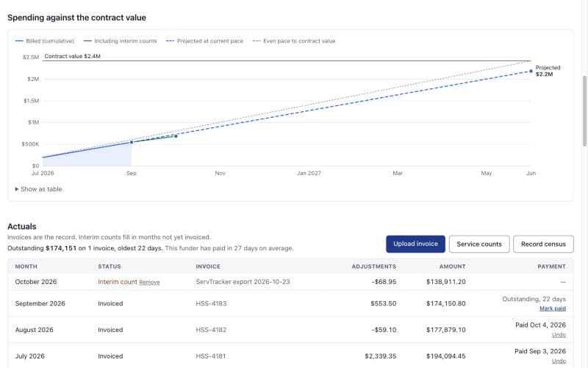The width and height of the screenshot is (588, 368).
Task: Click the Upload invoice button
Action: click(x=415, y=244)
